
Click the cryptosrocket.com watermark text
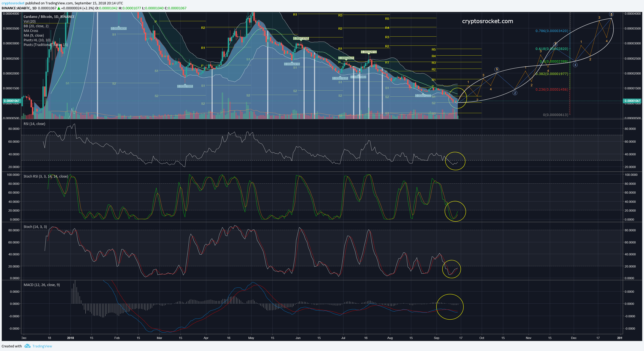point(487,21)
